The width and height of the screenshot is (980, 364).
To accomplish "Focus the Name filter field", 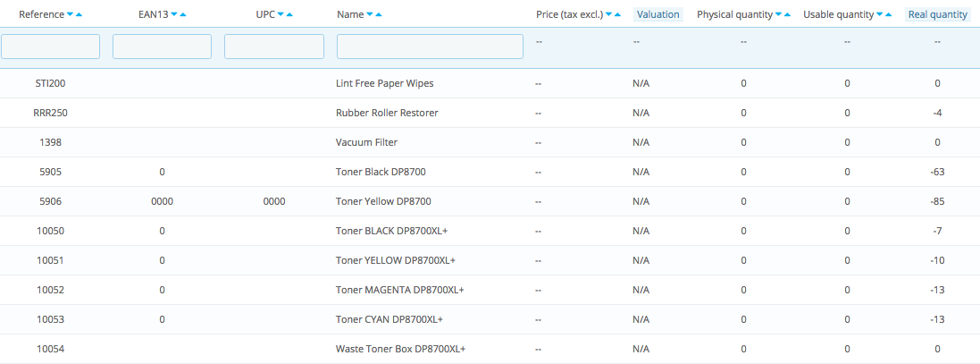I will point(430,47).
